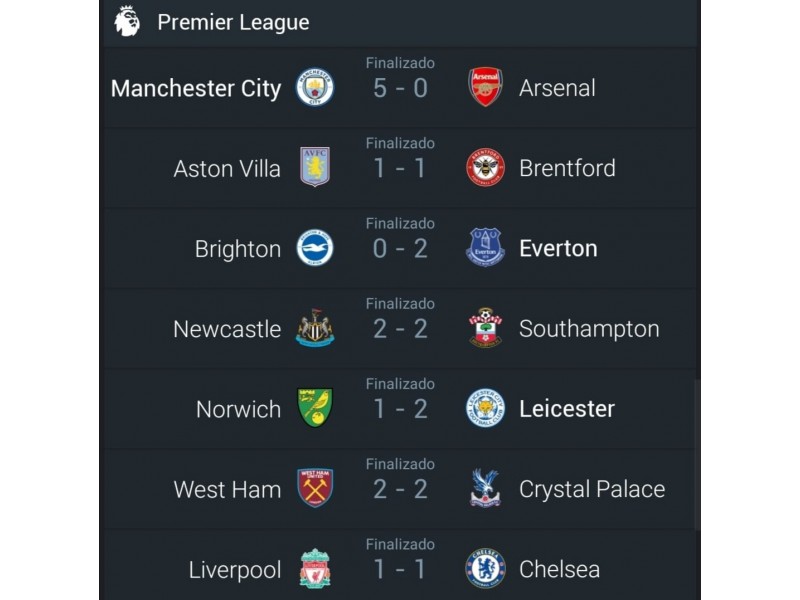Open the Premier League header title
Image resolution: width=800 pixels, height=600 pixels.
tap(233, 22)
